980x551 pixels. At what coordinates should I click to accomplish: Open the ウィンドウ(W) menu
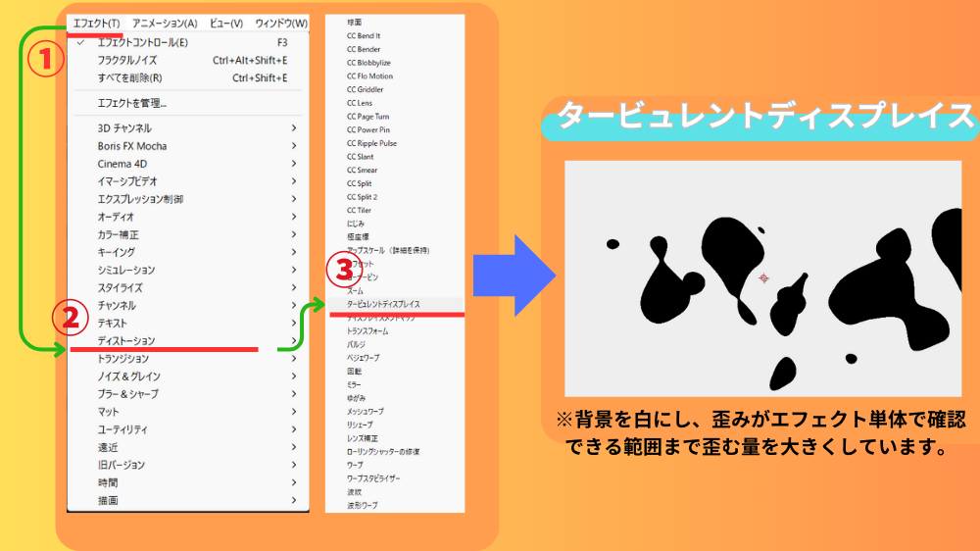[280, 23]
